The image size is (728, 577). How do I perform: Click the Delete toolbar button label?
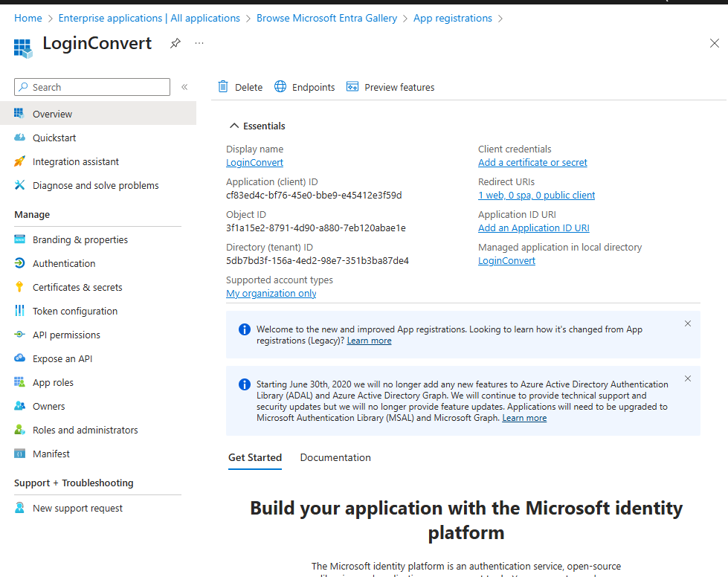(x=248, y=87)
